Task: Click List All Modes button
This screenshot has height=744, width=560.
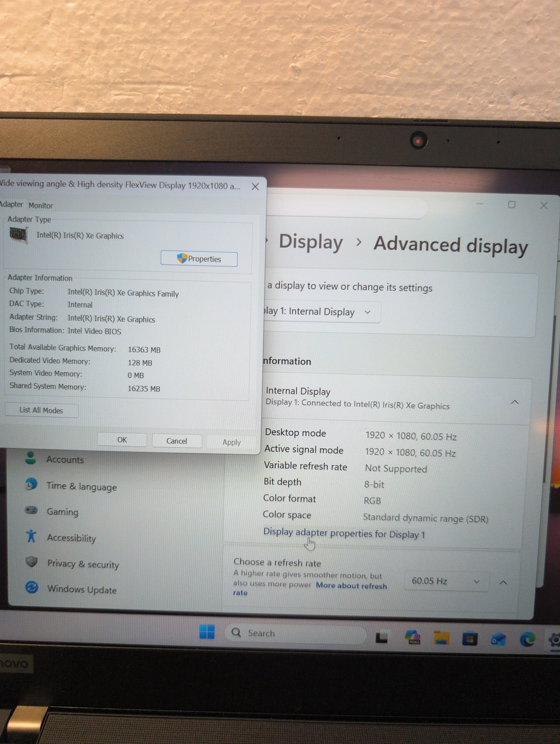Action: click(x=41, y=410)
